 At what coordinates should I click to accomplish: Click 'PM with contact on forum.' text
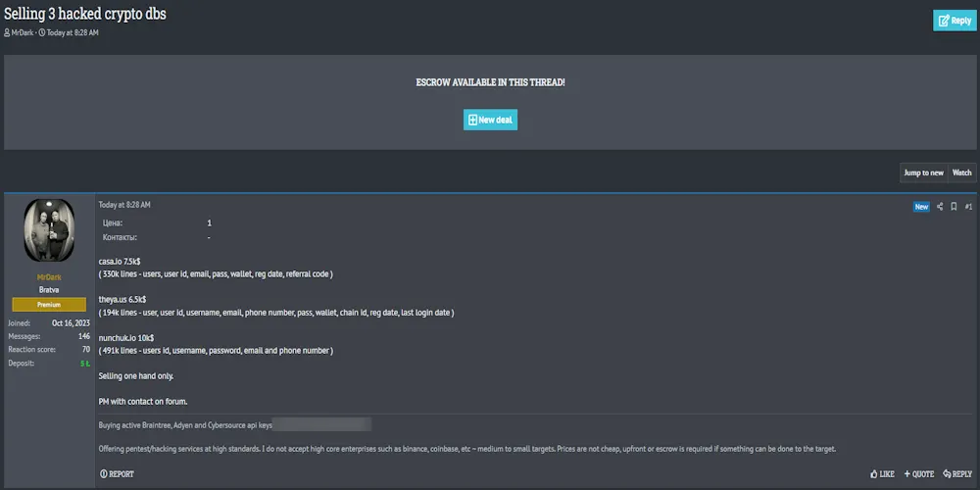click(x=143, y=401)
